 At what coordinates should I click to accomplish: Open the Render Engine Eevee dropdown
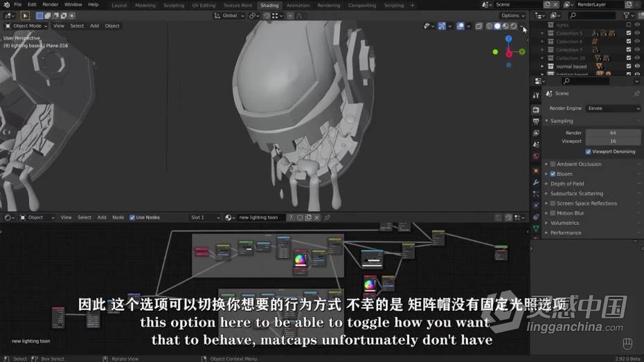coord(614,109)
